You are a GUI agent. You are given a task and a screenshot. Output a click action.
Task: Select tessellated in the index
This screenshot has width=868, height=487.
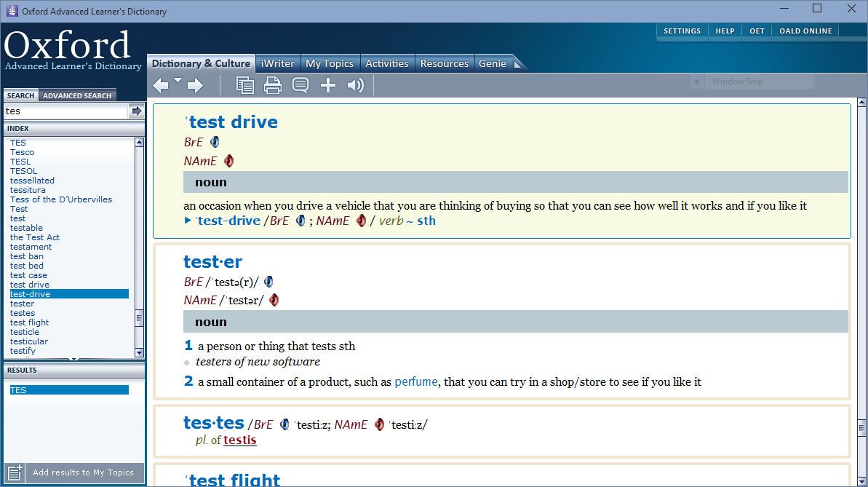click(32, 181)
